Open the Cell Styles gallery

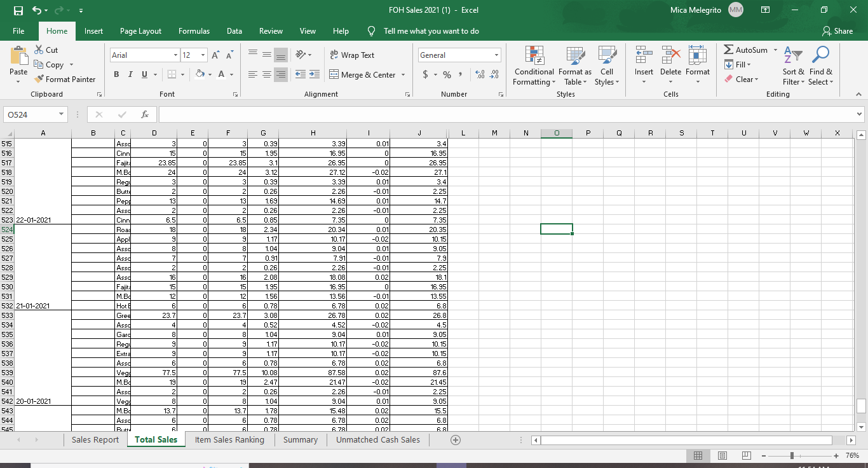tap(607, 65)
